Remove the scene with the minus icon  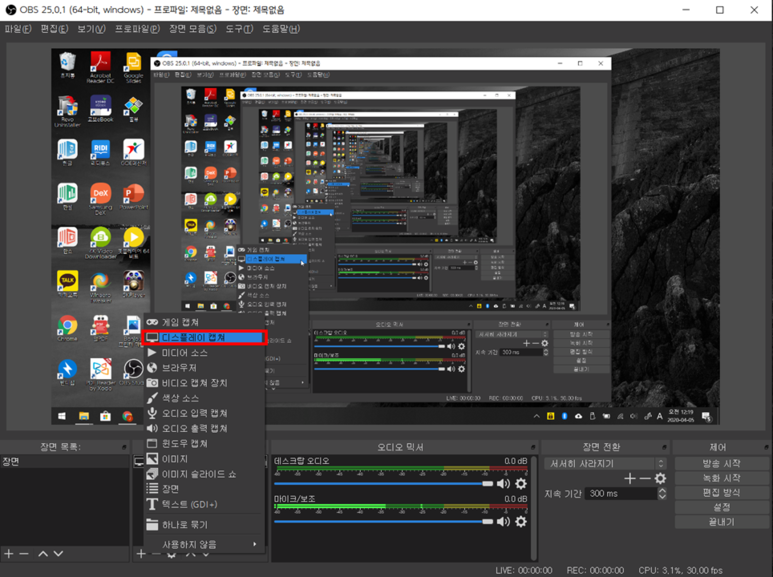[x=24, y=553]
